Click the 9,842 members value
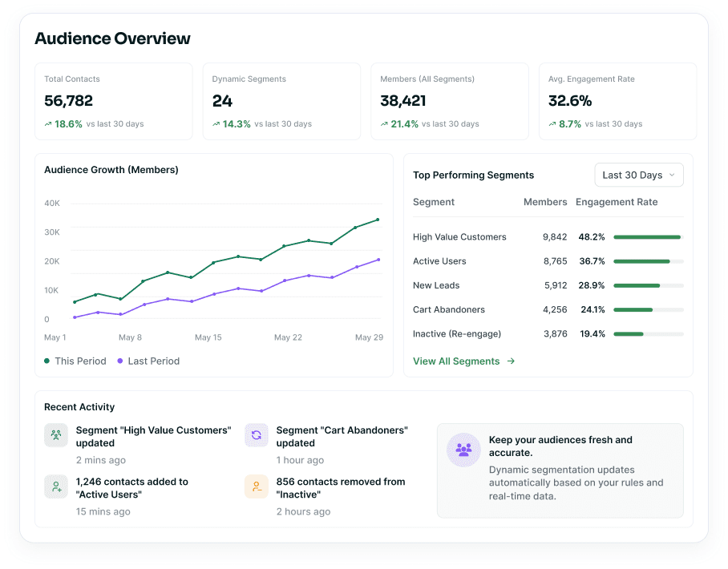The image size is (728, 569). coord(555,236)
